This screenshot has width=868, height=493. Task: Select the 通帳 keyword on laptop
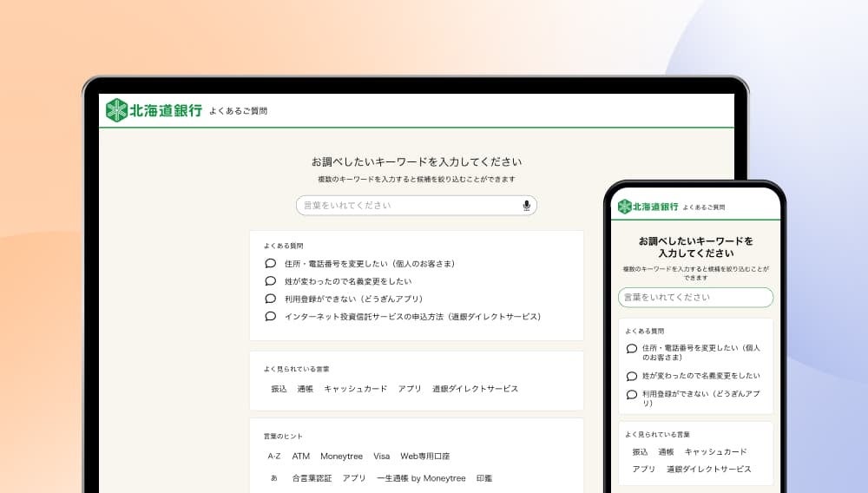click(305, 389)
